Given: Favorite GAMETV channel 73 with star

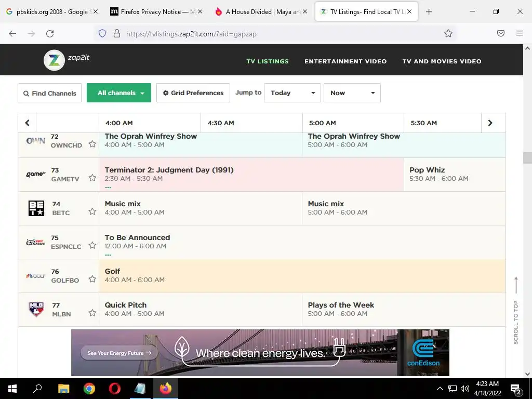Looking at the screenshot, I should (92, 178).
